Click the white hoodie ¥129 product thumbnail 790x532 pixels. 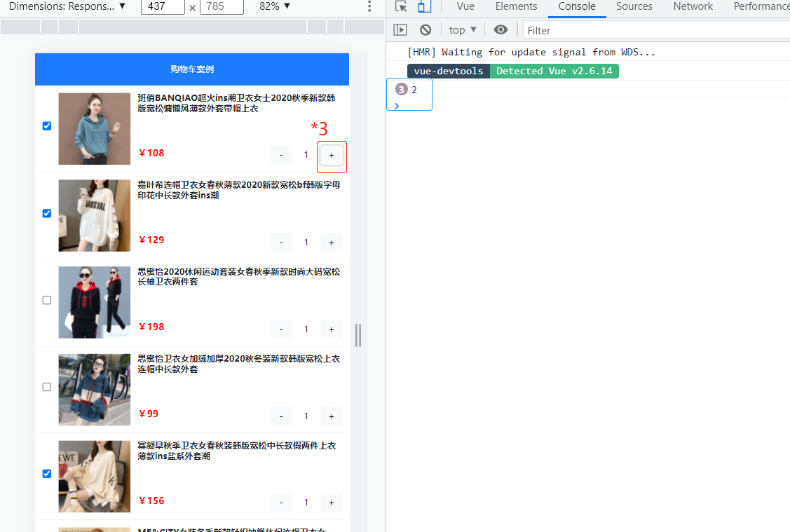tap(94, 216)
